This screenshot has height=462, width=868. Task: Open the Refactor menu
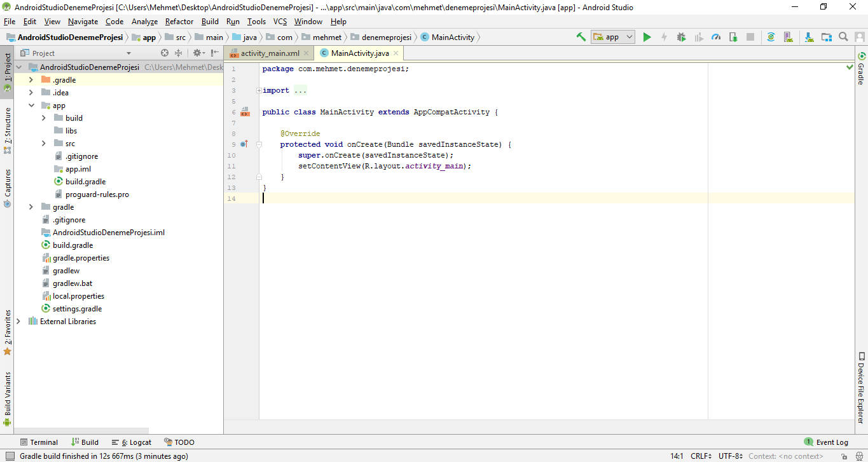tap(179, 22)
